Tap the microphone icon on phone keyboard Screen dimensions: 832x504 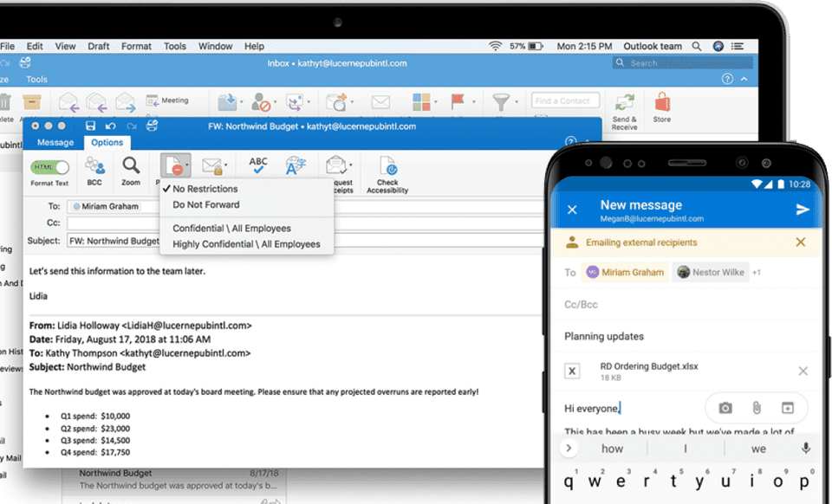805,449
